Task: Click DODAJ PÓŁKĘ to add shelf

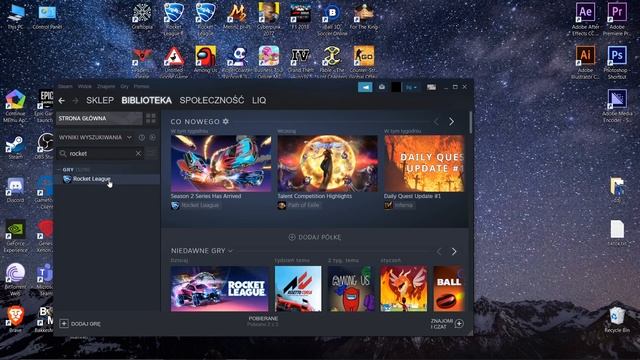Action: click(315, 237)
